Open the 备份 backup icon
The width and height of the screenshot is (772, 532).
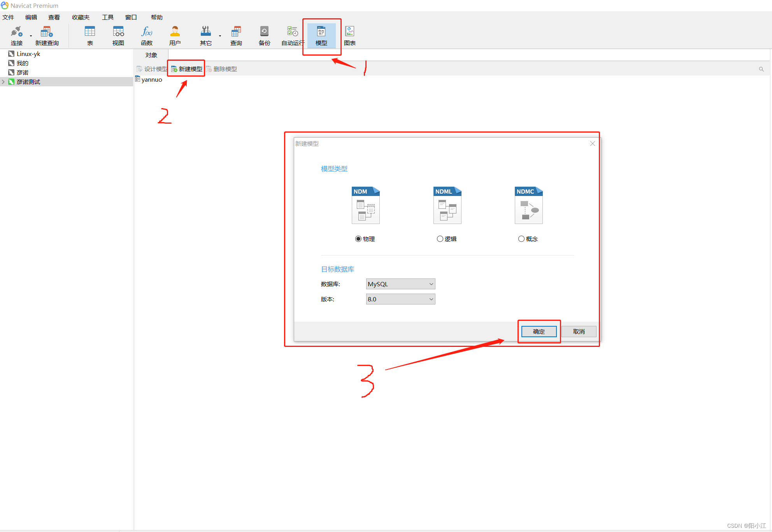[264, 35]
